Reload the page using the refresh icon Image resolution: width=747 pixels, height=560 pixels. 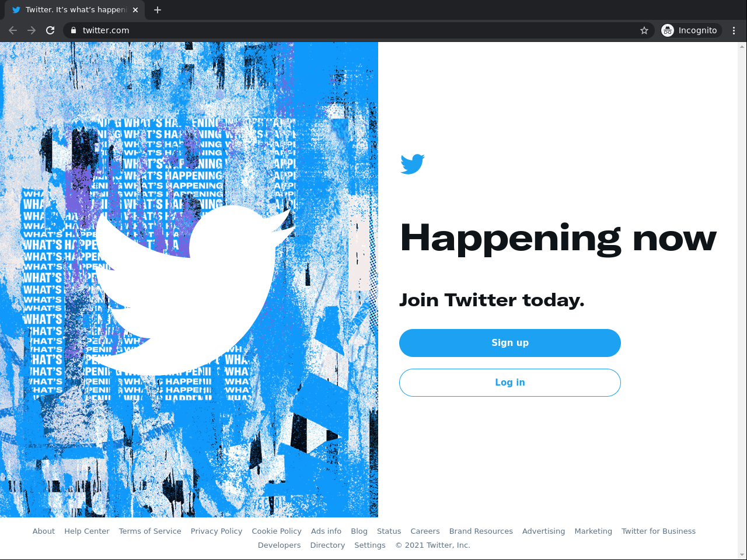pos(50,30)
